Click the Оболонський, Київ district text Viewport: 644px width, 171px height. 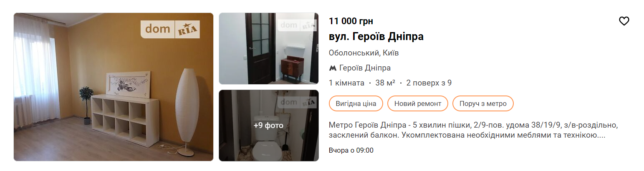(x=364, y=53)
